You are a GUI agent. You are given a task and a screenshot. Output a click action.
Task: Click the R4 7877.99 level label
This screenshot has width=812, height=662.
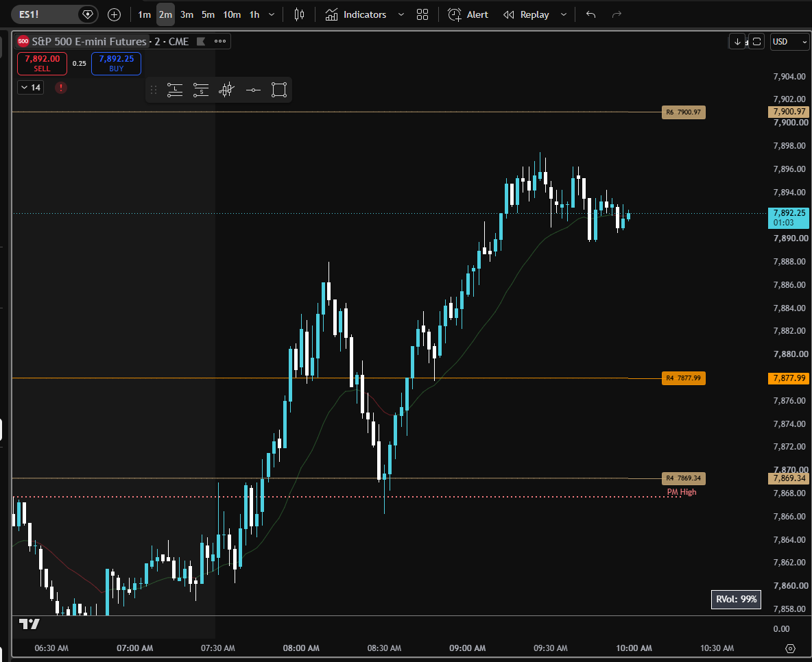coord(684,378)
